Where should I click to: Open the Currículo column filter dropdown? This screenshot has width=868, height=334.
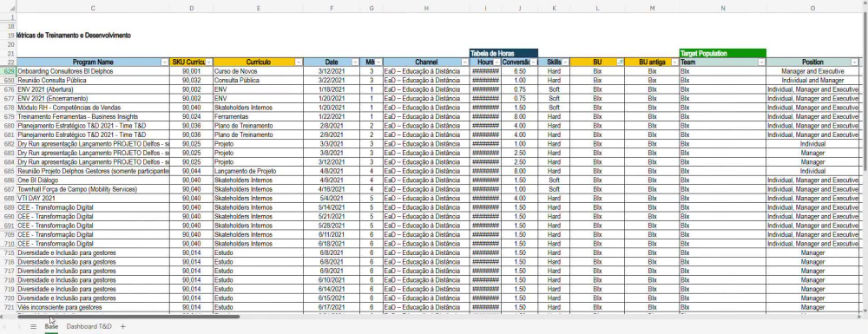[x=299, y=62]
